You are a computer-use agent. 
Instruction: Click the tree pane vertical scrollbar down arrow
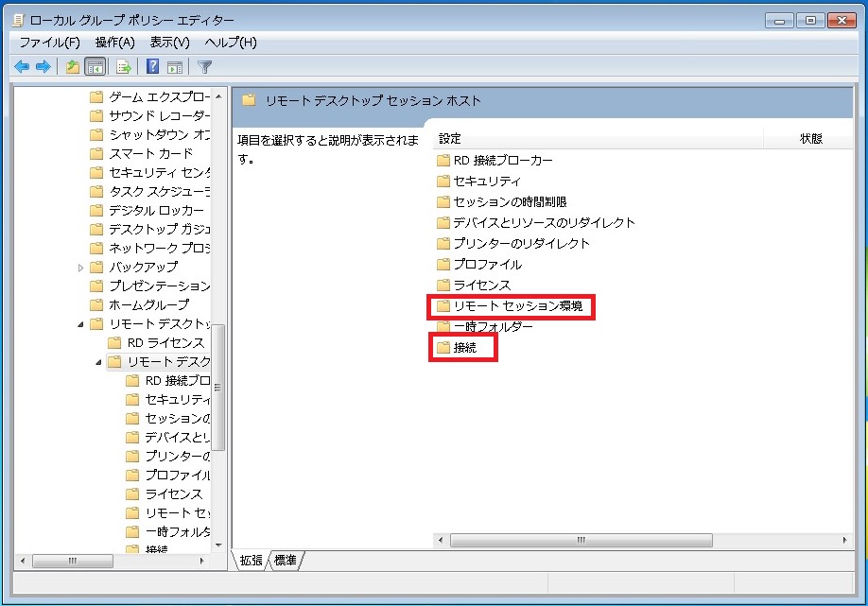219,545
